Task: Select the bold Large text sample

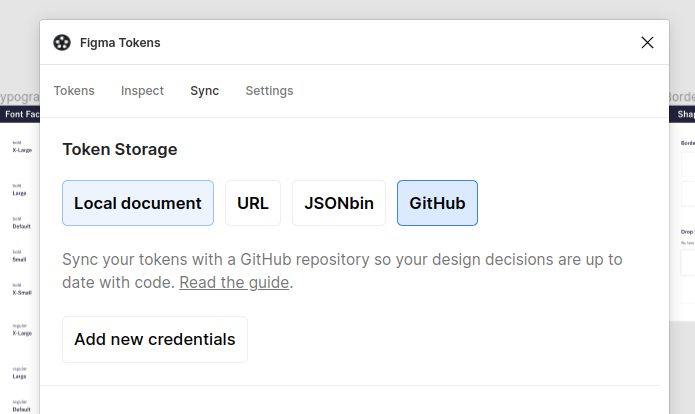Action: (x=20, y=193)
